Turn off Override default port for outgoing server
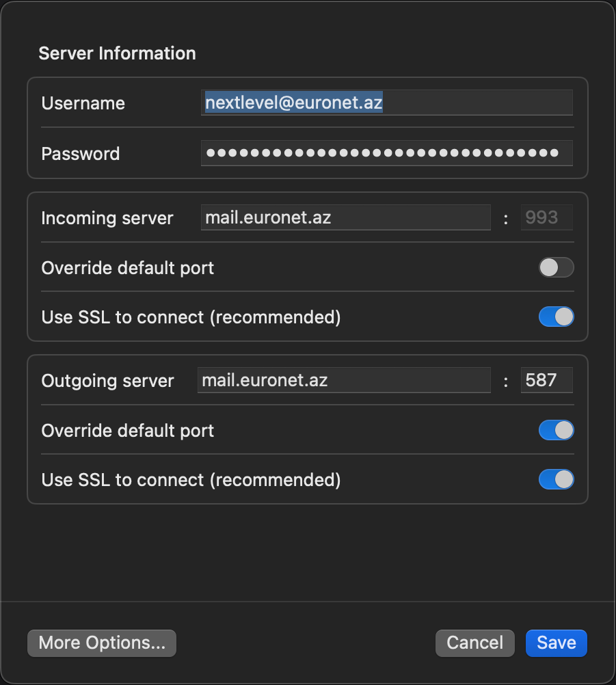Image resolution: width=616 pixels, height=685 pixels. [556, 430]
